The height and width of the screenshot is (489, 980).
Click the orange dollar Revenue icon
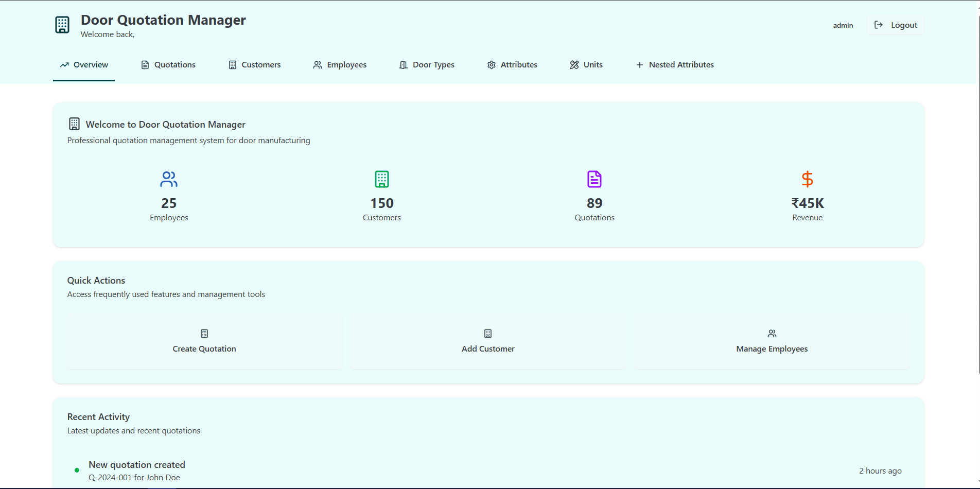tap(807, 179)
